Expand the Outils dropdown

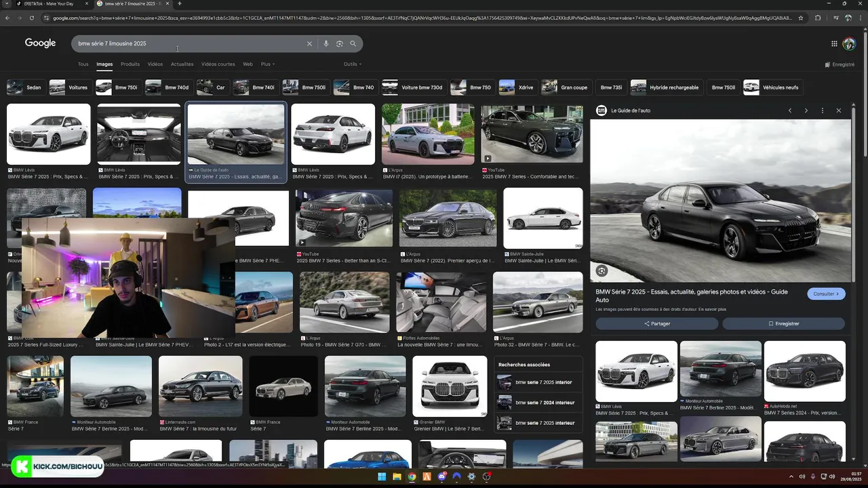pos(353,64)
